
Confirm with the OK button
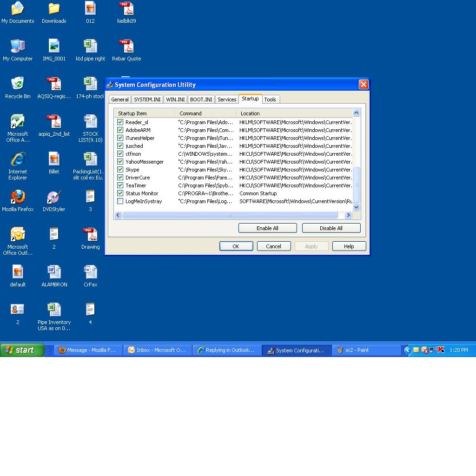(236, 246)
